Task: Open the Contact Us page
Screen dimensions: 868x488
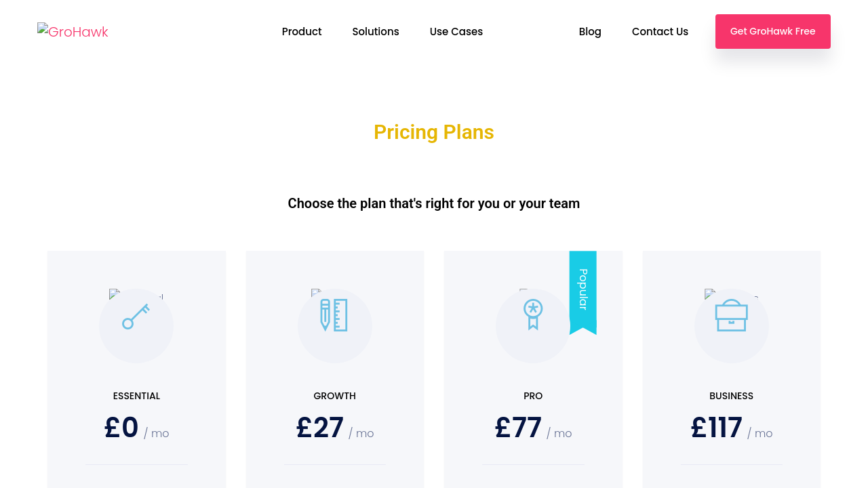Action: pos(660,32)
